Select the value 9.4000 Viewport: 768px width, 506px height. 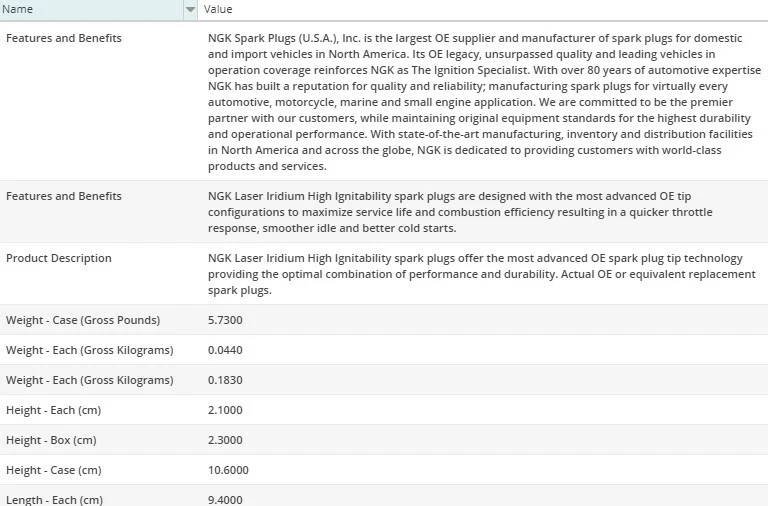click(225, 500)
